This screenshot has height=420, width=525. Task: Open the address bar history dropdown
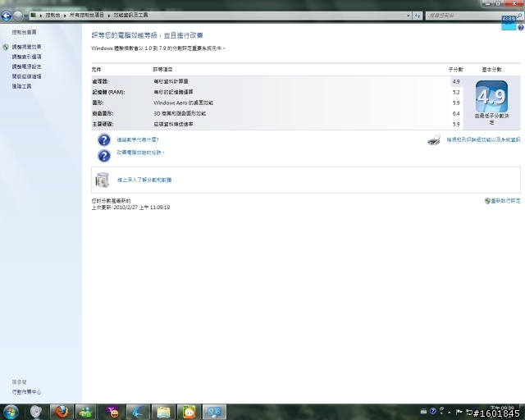pos(409,16)
